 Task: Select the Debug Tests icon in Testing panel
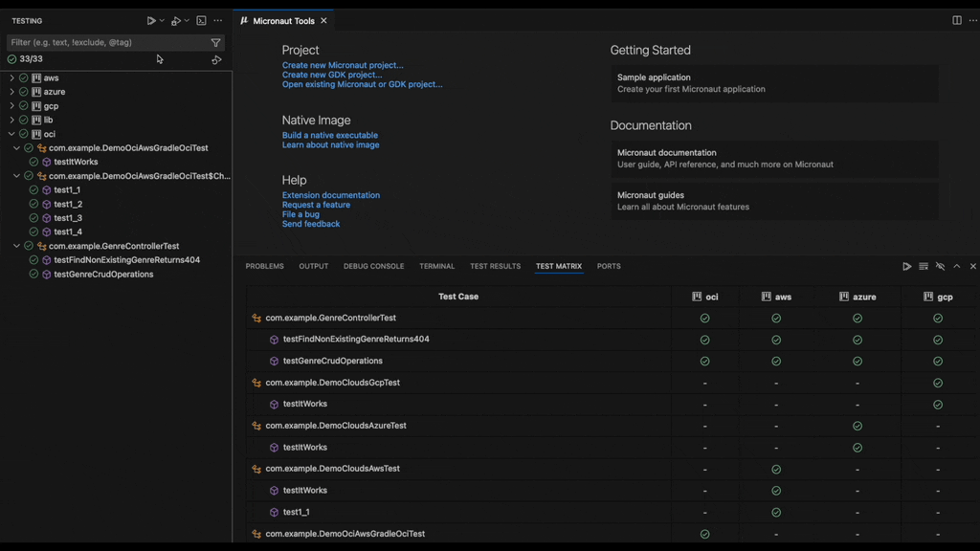coord(176,20)
